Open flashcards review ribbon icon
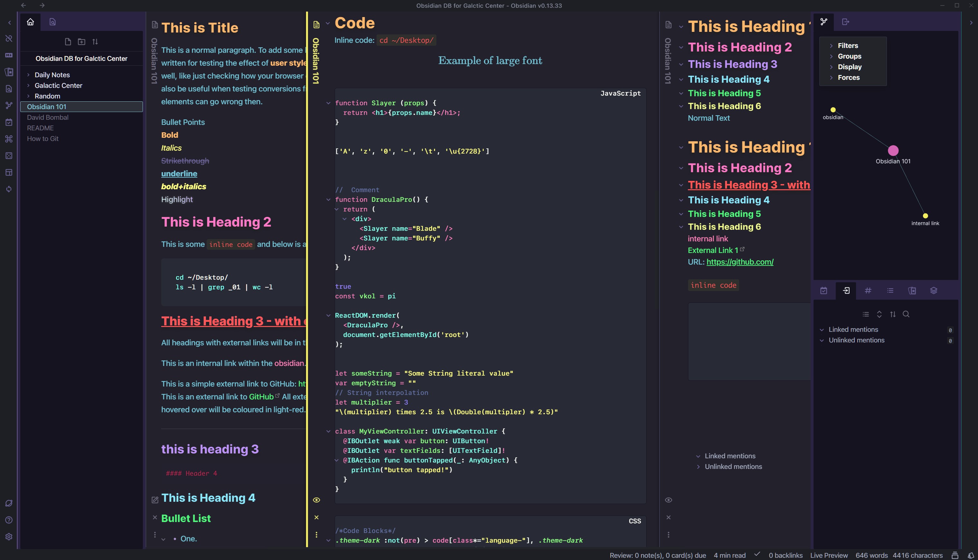 pos(9,72)
